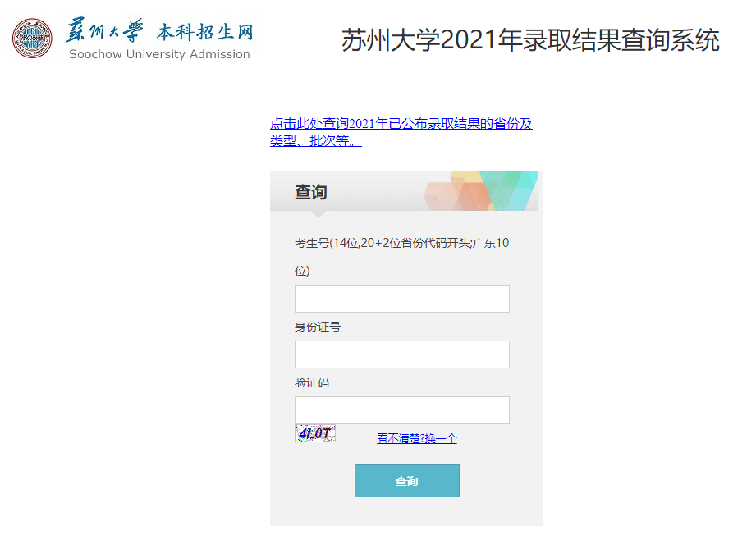Open the link listing provinces with published results
The height and width of the screenshot is (540, 756).
tap(401, 132)
